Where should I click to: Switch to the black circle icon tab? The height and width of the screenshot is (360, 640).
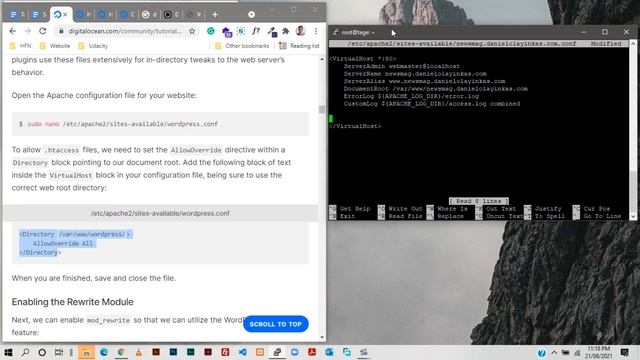[168, 15]
